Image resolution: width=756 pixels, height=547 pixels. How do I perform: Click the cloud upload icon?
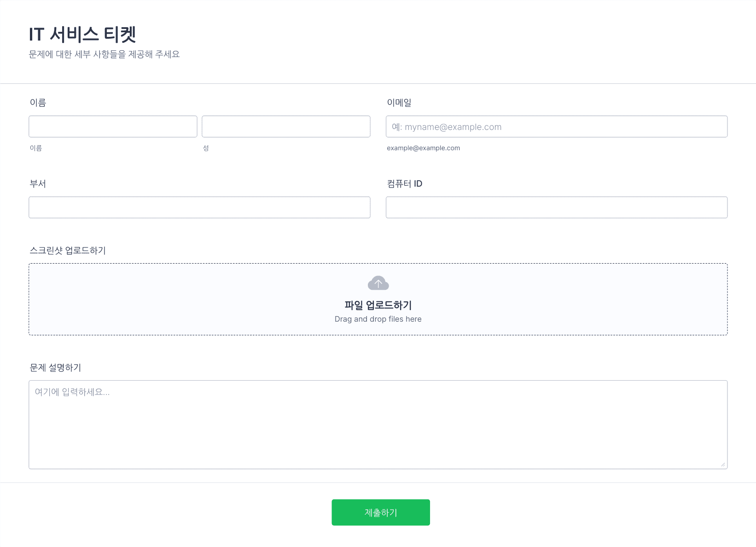pos(378,283)
